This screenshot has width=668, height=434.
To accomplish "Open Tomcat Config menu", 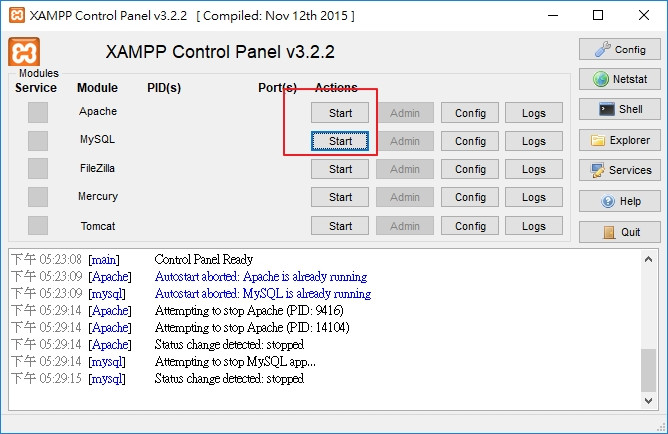I will point(470,226).
